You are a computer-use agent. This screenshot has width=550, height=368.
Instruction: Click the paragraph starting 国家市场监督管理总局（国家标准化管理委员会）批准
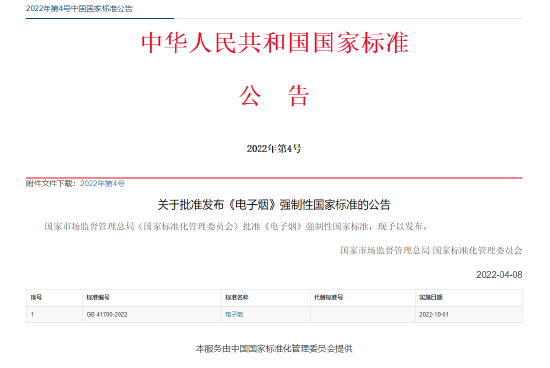coord(237,227)
